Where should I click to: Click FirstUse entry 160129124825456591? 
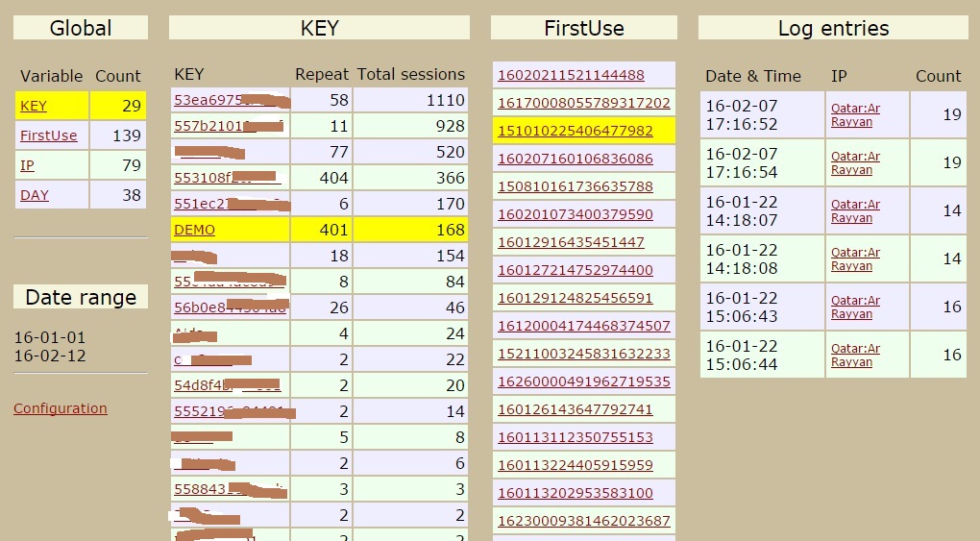coord(575,298)
